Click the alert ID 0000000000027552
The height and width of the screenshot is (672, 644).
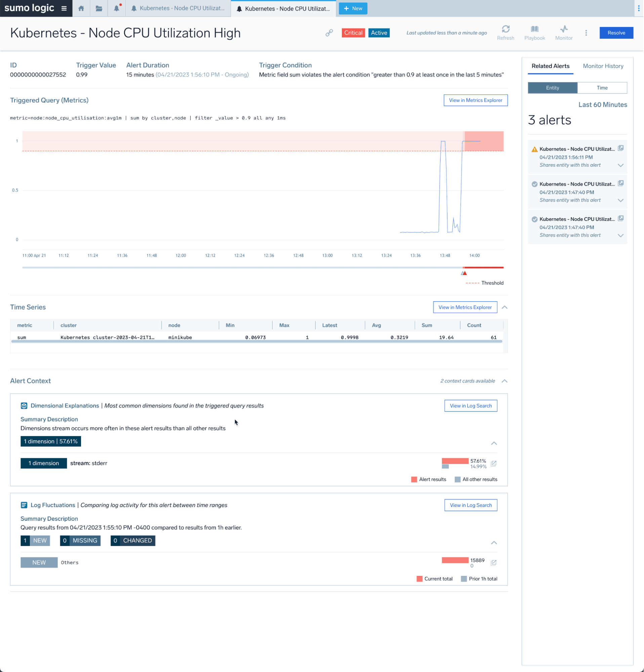click(38, 75)
